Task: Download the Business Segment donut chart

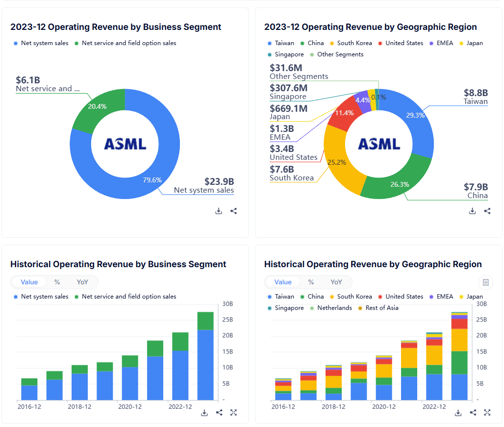Action: (219, 211)
